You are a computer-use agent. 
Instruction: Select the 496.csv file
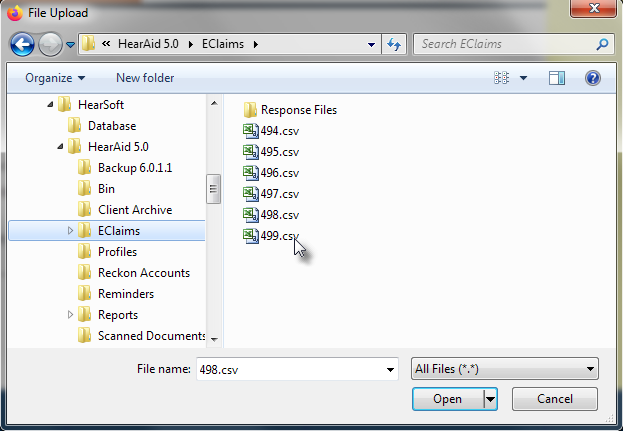click(x=271, y=173)
